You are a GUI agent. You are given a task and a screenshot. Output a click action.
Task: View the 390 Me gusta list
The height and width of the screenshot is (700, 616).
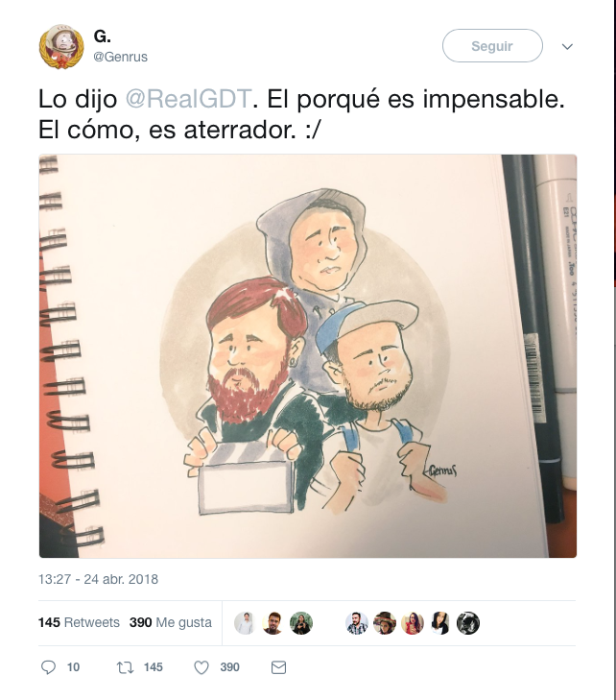tap(171, 622)
